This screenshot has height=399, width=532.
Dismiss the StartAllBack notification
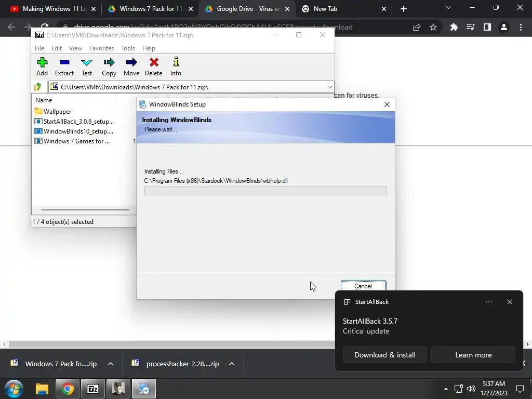[509, 302]
